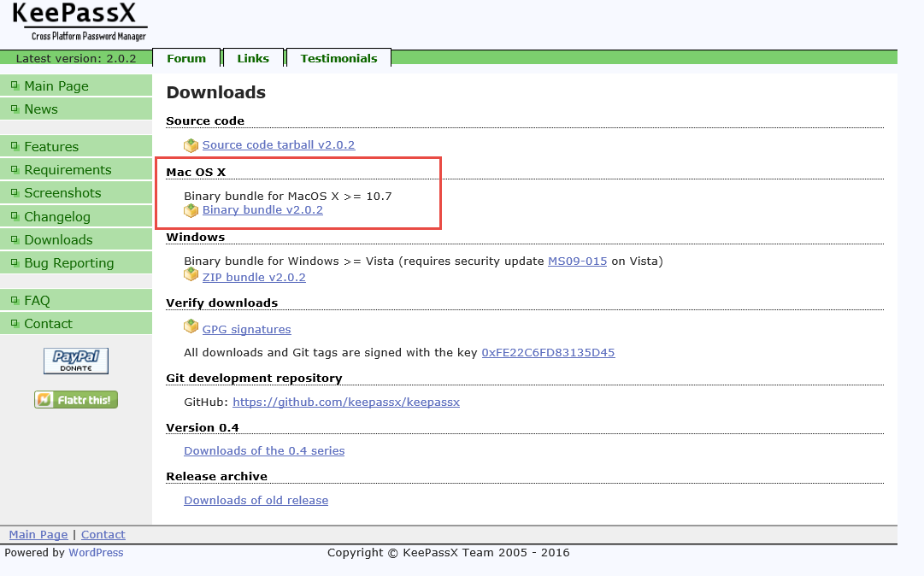The height and width of the screenshot is (576, 924).
Task: Open Downloads of the 0.4 series
Action: click(264, 450)
